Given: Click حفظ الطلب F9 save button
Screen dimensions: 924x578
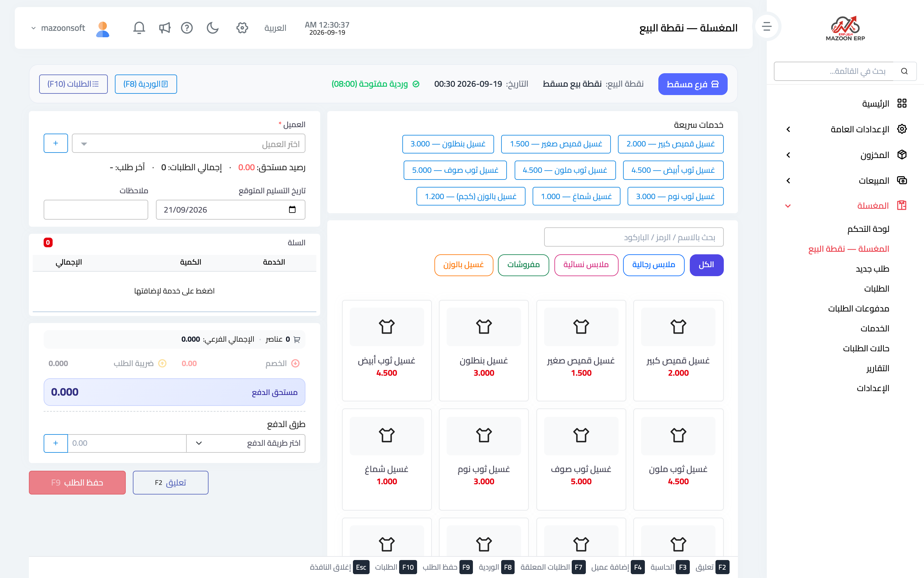Looking at the screenshot, I should (x=77, y=482).
